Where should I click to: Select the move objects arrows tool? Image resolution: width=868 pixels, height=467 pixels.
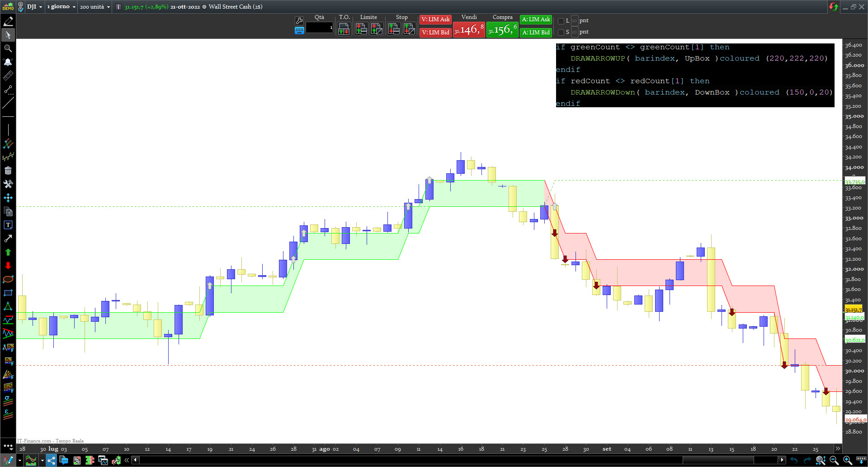tap(8, 198)
